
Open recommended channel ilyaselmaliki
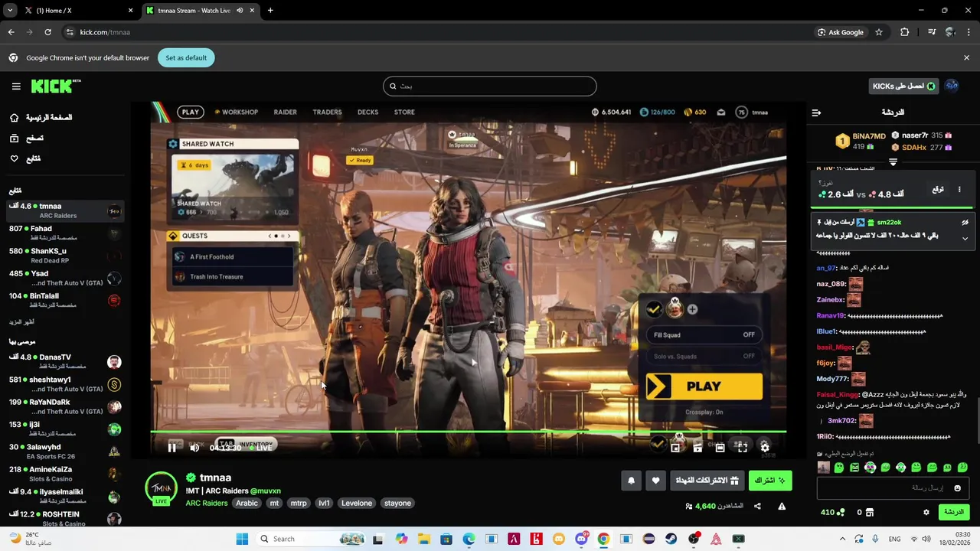coord(64,496)
